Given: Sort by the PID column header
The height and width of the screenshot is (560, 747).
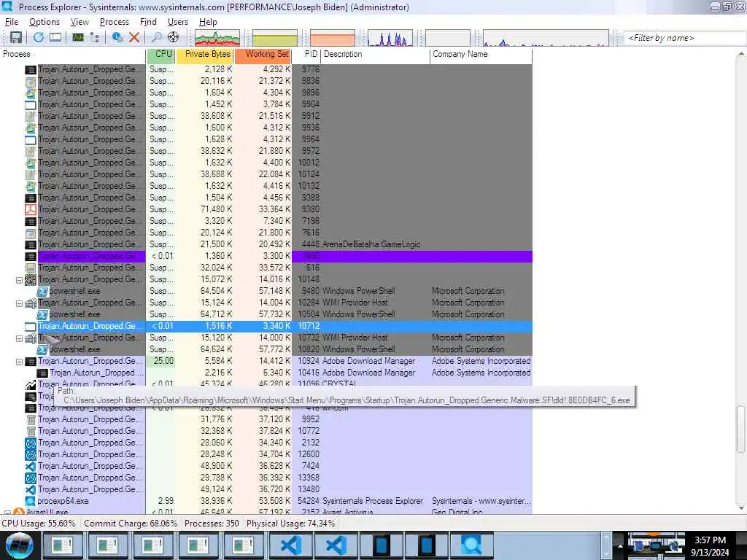Looking at the screenshot, I should pyautogui.click(x=306, y=54).
